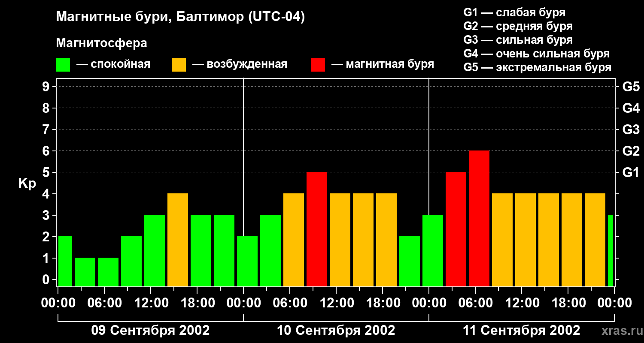Click the '— магнитная буря' legend label
The height and width of the screenshot is (343, 644).
(x=383, y=64)
